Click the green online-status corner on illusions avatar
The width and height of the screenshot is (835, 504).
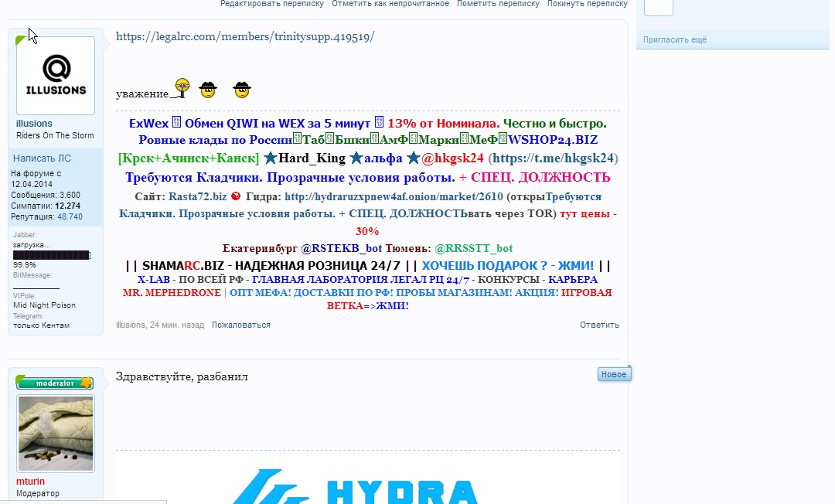(x=21, y=40)
